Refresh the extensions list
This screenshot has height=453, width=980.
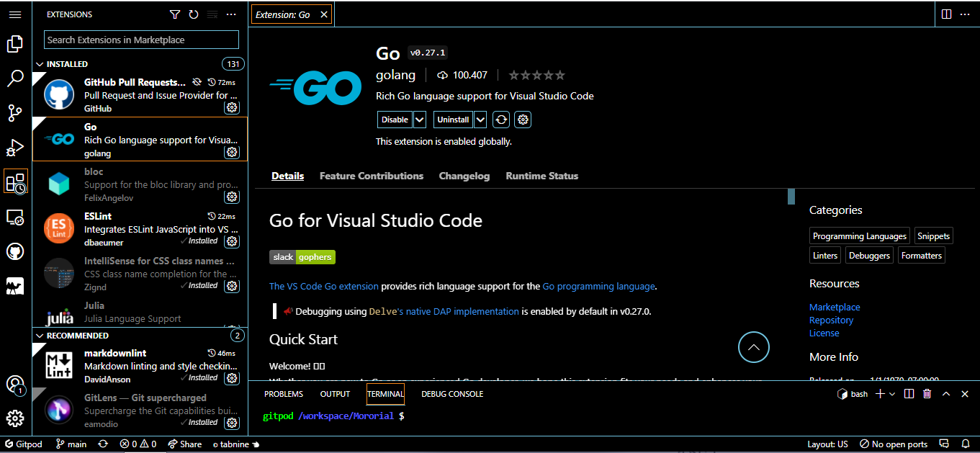coord(194,14)
